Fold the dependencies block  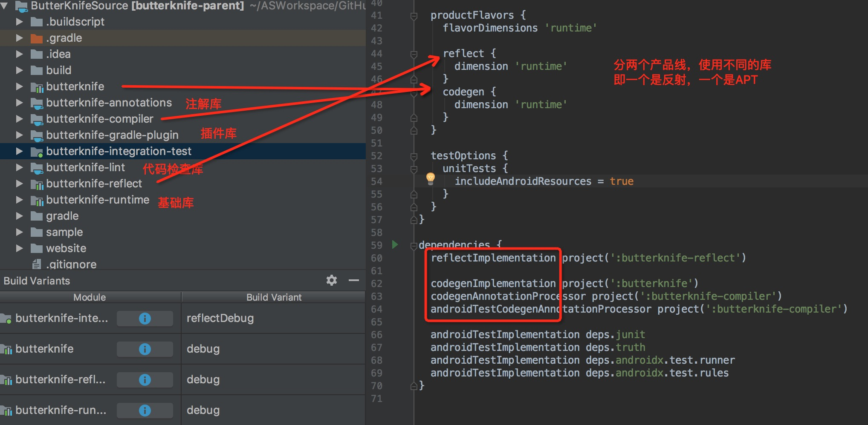(x=414, y=246)
